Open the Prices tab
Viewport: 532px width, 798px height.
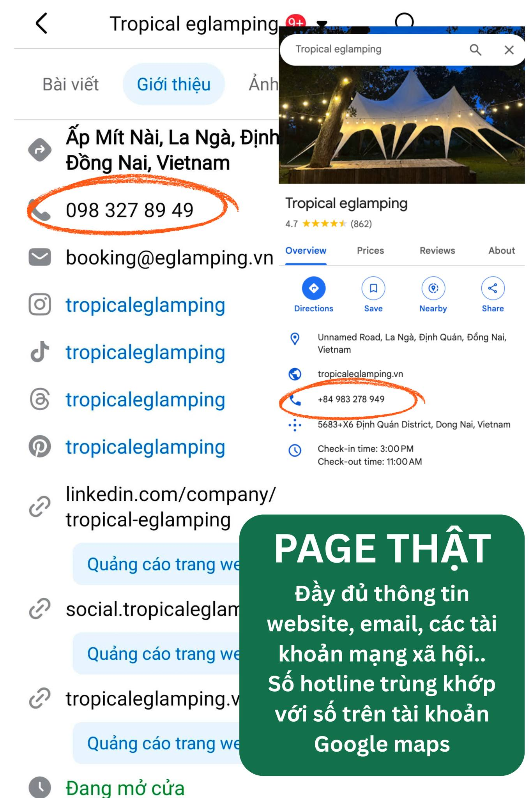(370, 251)
